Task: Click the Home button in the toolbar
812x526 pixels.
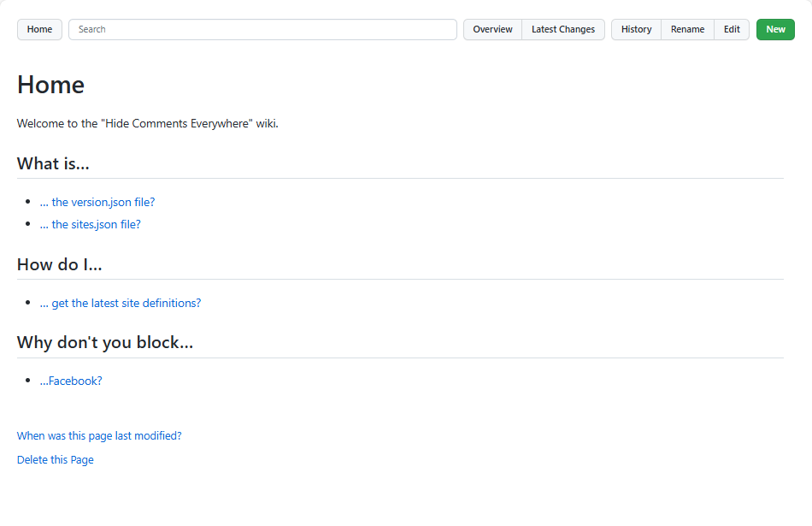Action: (39, 29)
